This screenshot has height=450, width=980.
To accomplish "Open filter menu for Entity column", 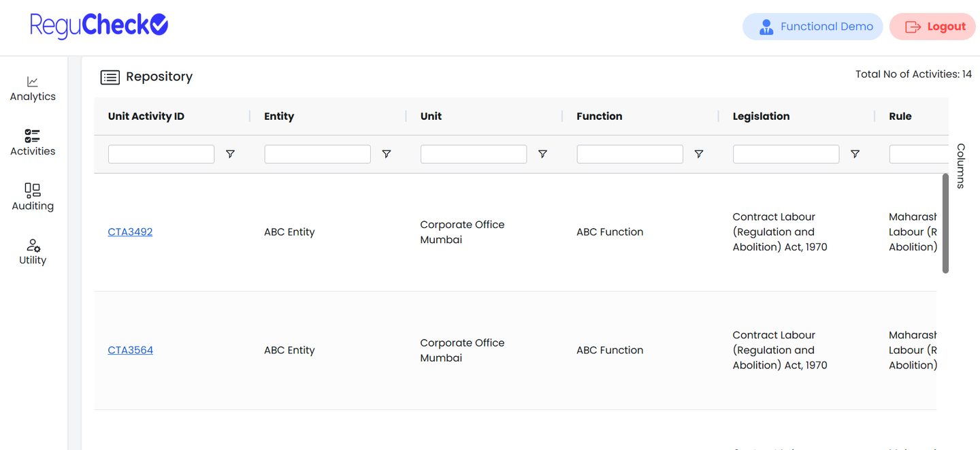I will 386,155.
